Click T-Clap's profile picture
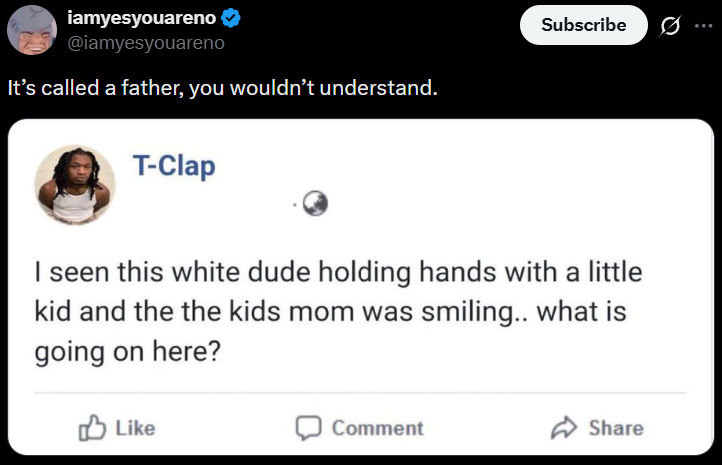The image size is (722, 465). click(75, 184)
